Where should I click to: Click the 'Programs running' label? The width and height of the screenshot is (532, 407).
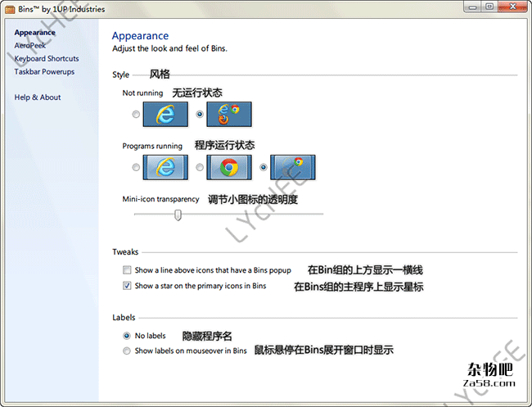[x=152, y=146]
